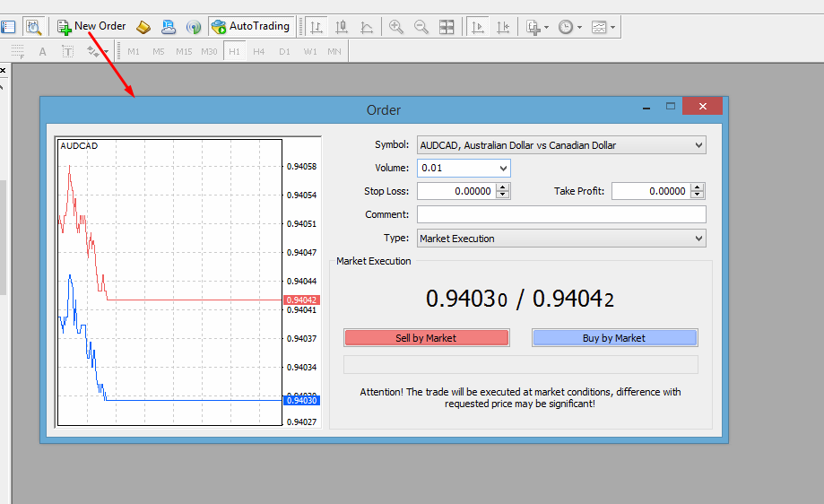The height and width of the screenshot is (504, 824).
Task: Select the candlestick chart icon
Action: point(342,27)
